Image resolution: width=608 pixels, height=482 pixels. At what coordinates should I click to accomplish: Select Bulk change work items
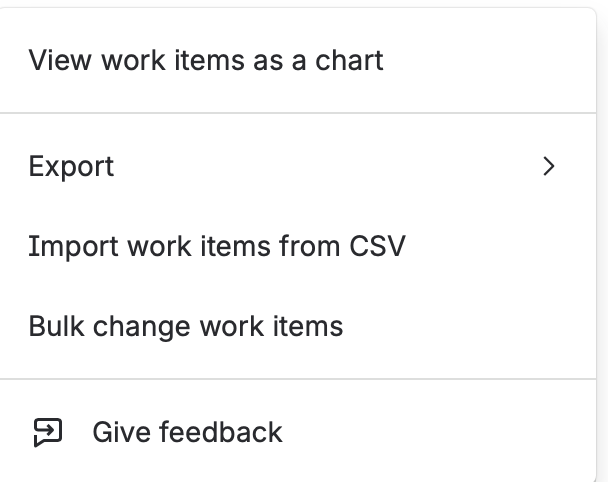(x=298, y=326)
